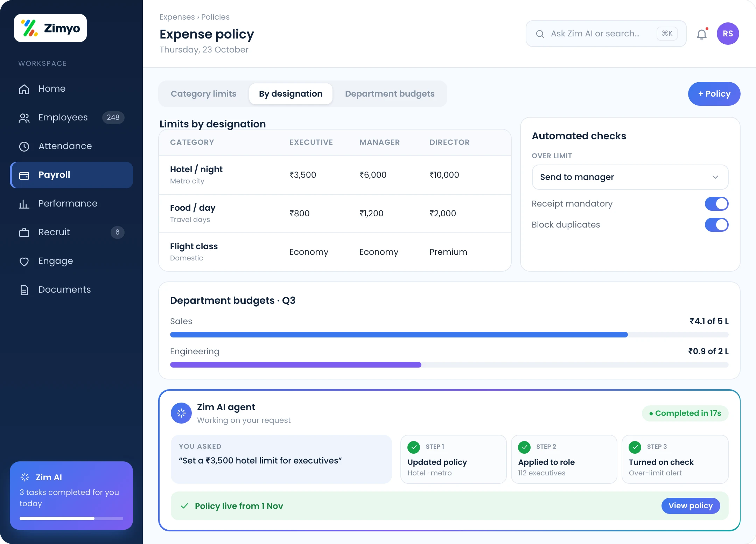This screenshot has height=544, width=756.
Task: Click the Ask Zim AI search field
Action: (x=606, y=34)
